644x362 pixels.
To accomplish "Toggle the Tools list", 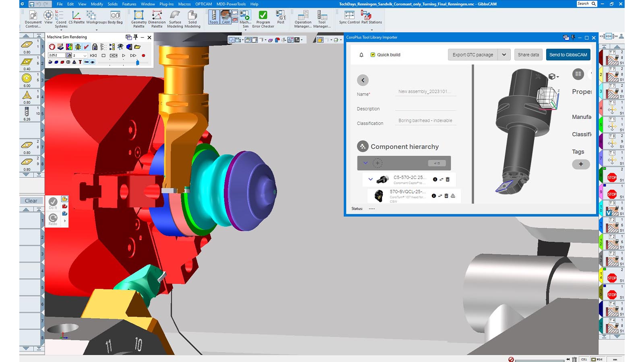I will pos(214,17).
